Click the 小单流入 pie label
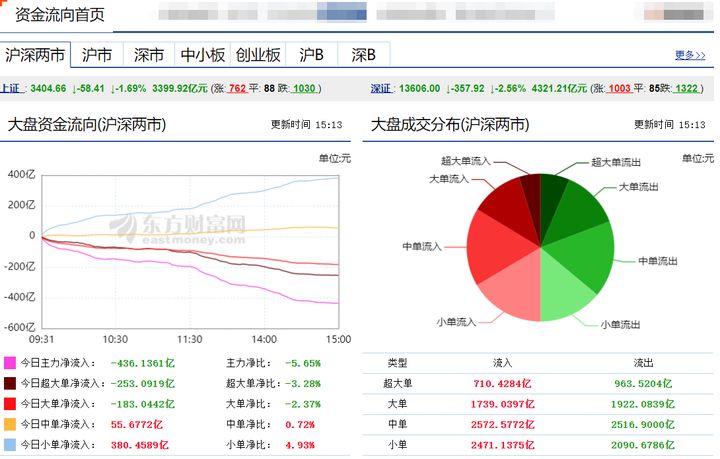 [456, 322]
